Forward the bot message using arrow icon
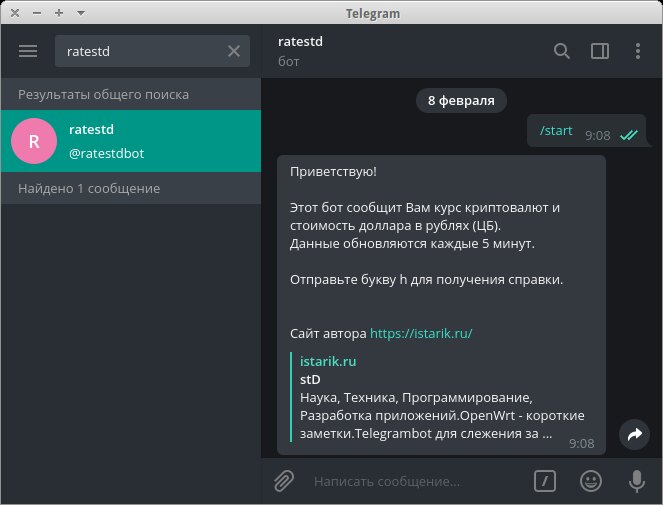 click(x=634, y=434)
